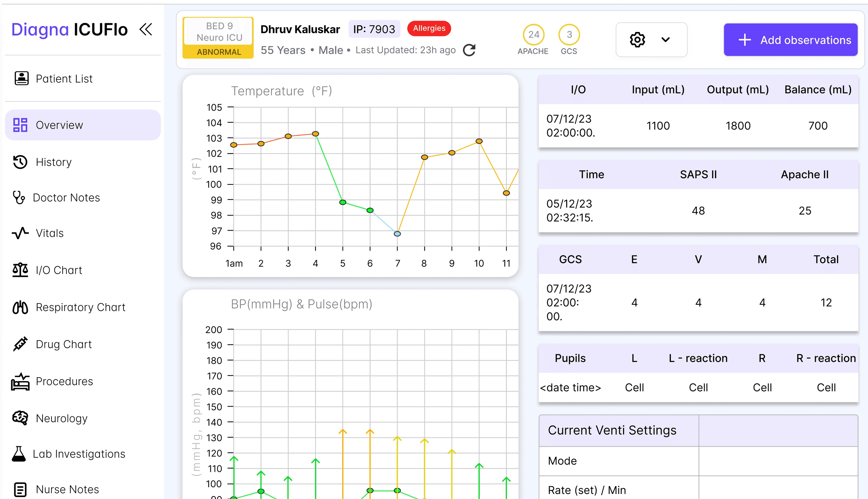Click Apache II value 25
This screenshot has height=499, width=868.
(805, 211)
